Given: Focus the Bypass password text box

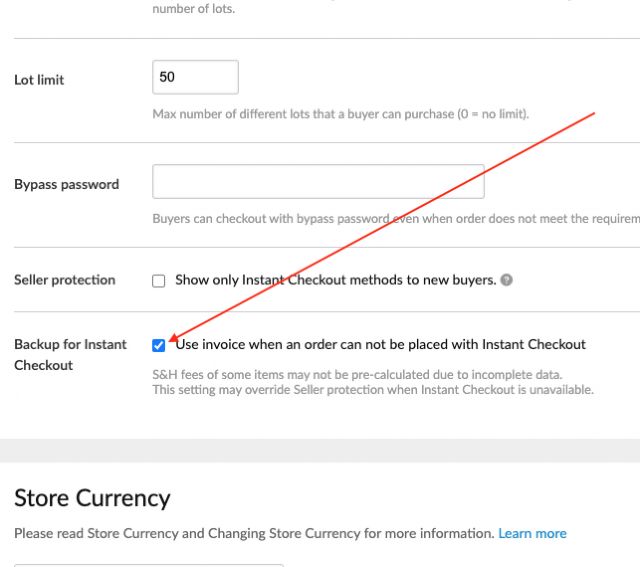Looking at the screenshot, I should tap(318, 182).
